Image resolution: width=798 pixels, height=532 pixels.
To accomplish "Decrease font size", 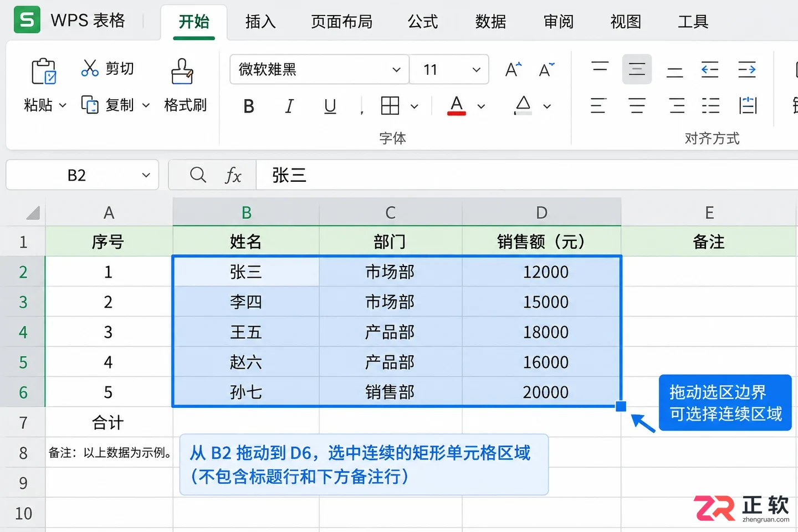I will pyautogui.click(x=546, y=69).
